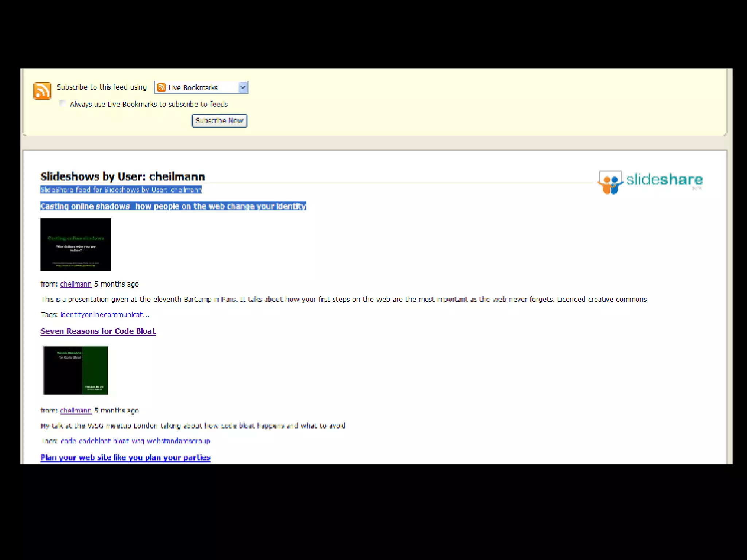The height and width of the screenshot is (560, 747).
Task: Click the arrow on the Live Bookmarks combo box
Action: click(x=243, y=87)
